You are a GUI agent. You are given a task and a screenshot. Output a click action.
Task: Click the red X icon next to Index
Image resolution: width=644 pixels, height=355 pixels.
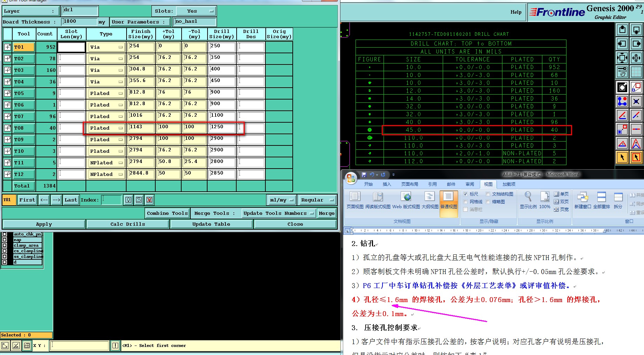click(x=149, y=200)
